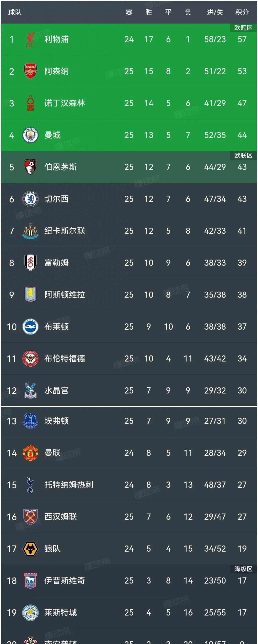
Task: Click the Bournemouth club badge
Action: (x=30, y=167)
